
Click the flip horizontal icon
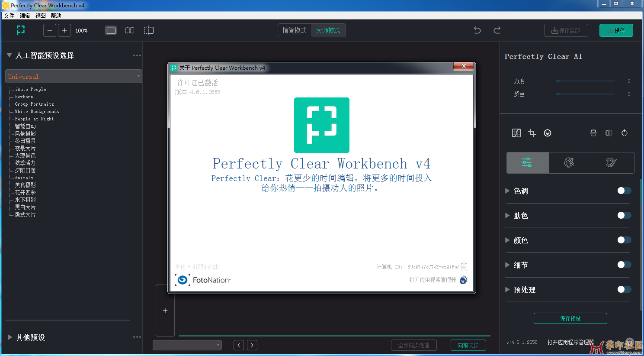tap(609, 133)
